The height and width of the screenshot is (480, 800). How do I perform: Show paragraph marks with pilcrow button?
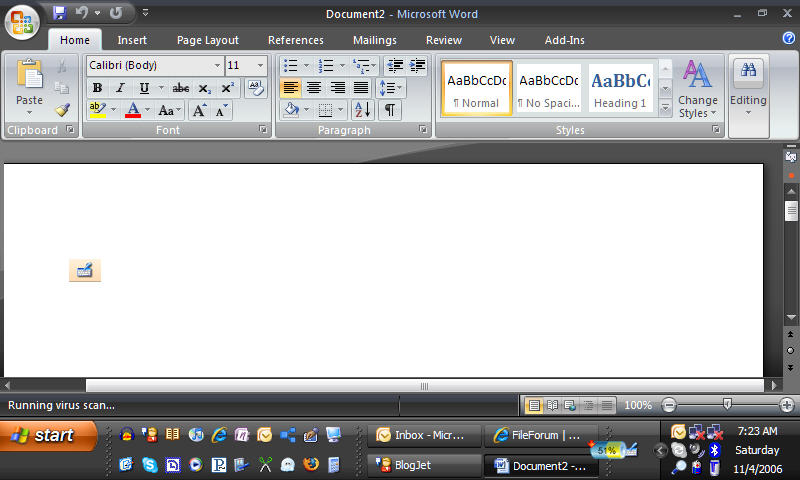coord(390,110)
